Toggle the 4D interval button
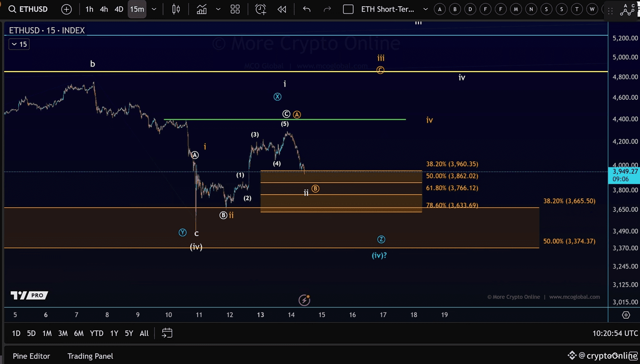The width and height of the screenshot is (640, 364). (119, 9)
